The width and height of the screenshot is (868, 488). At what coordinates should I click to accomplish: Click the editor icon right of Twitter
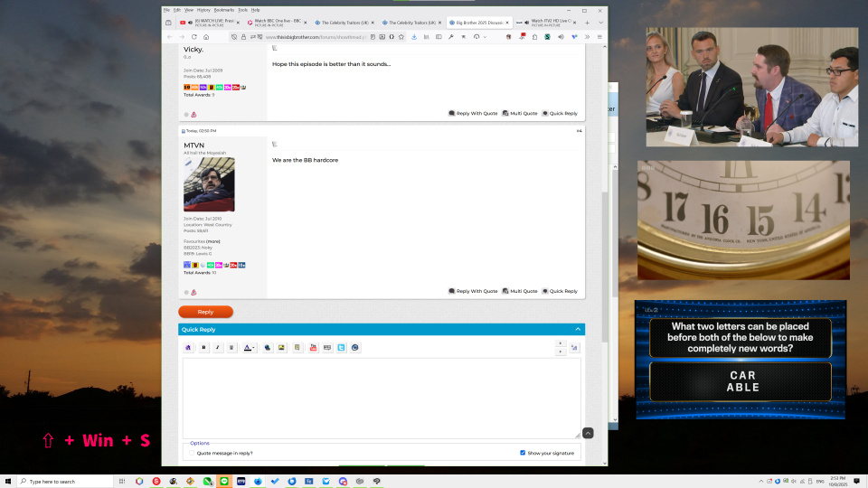pos(354,347)
